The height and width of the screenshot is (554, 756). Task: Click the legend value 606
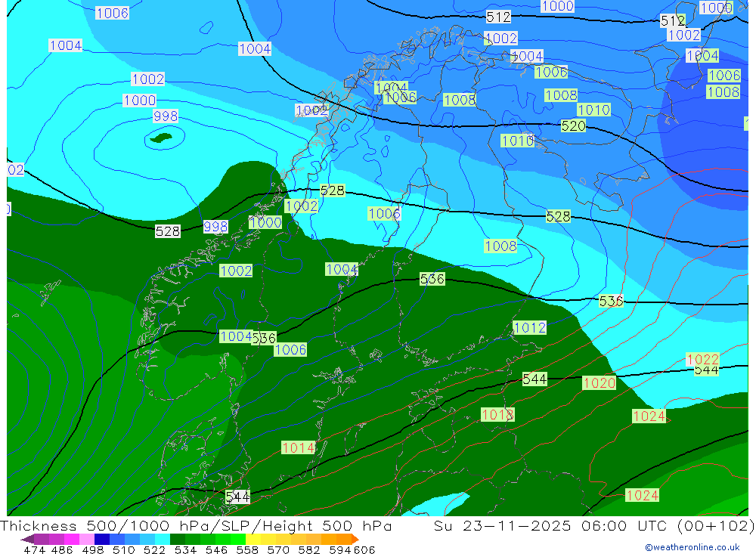364,549
